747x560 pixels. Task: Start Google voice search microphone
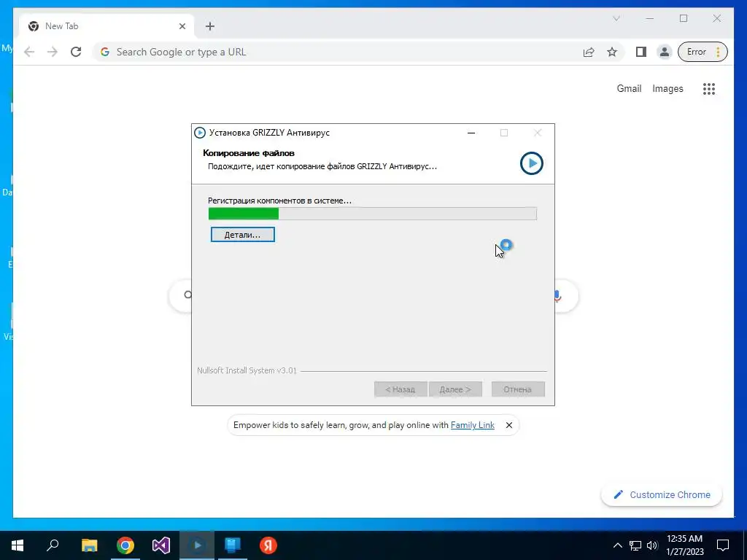(558, 296)
